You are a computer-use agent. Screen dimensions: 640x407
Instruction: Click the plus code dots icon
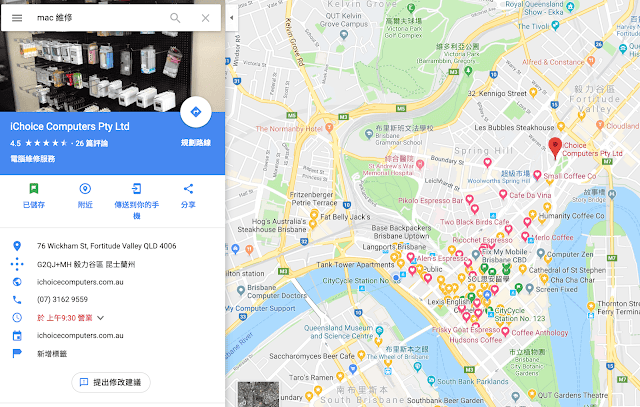click(x=17, y=264)
